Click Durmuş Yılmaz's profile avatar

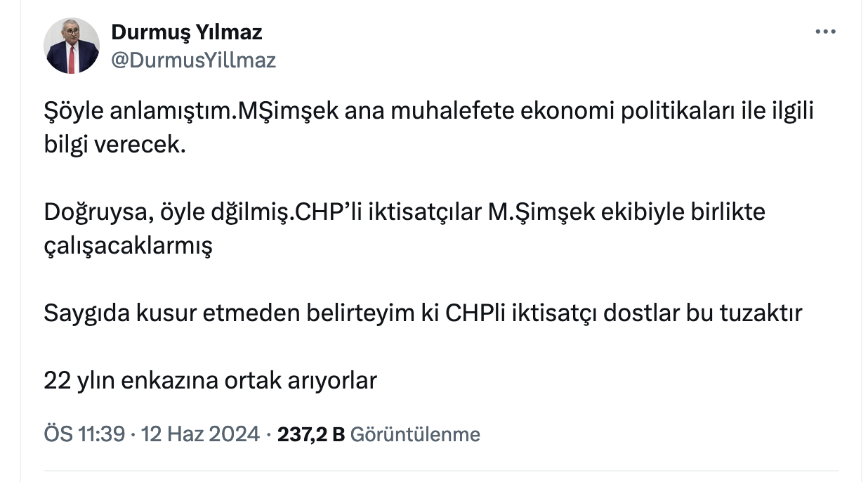72,46
